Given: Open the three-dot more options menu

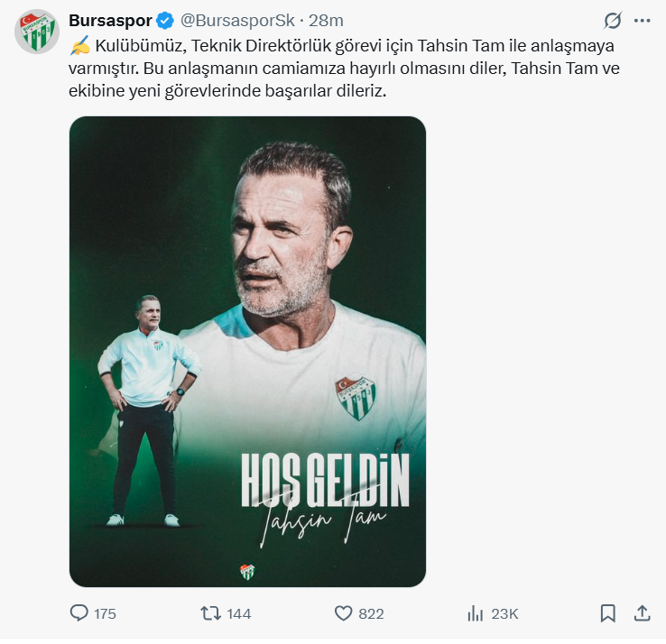Looking at the screenshot, I should pyautogui.click(x=642, y=21).
